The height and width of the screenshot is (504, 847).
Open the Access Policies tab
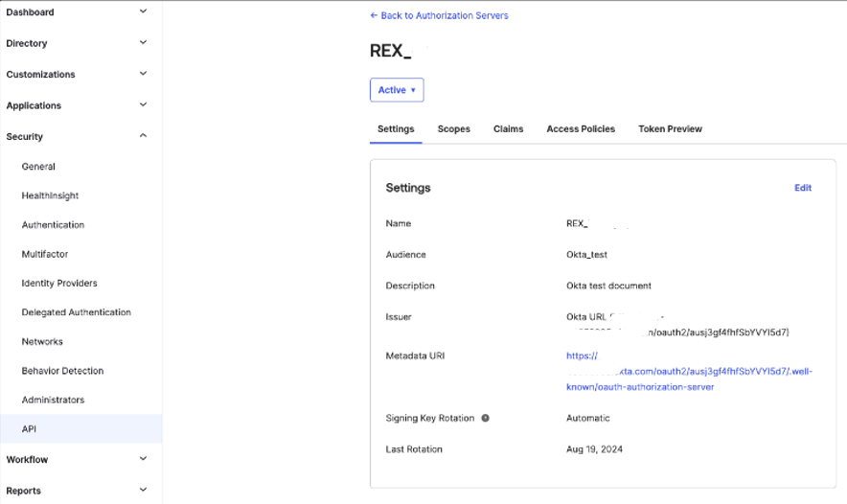click(x=581, y=128)
